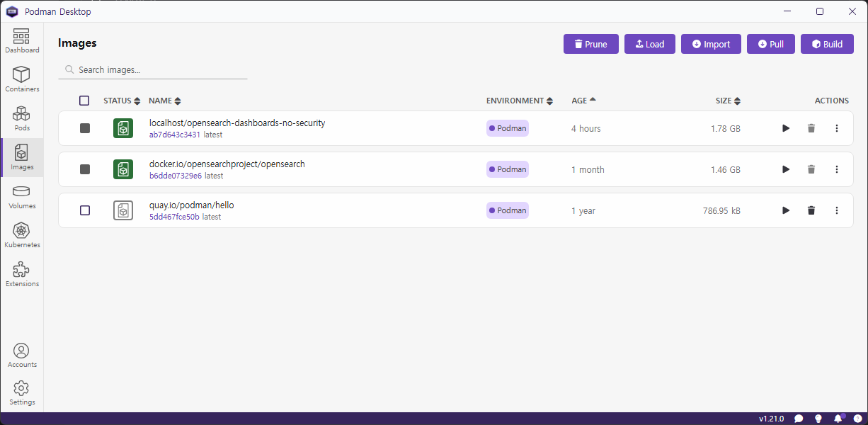The width and height of the screenshot is (868, 425).
Task: Click status icon of opensearch-dashboards-no-security image
Action: coord(123,128)
